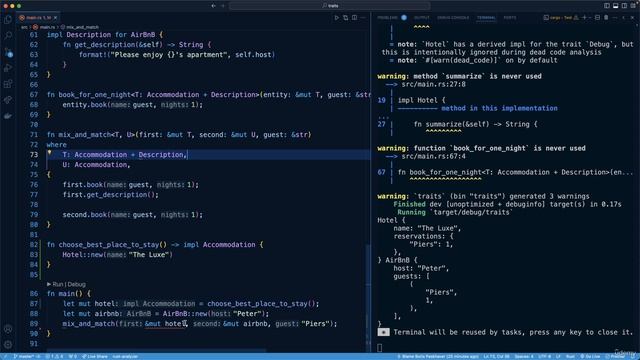
Task: Change Spaces: 4 indentation setting
Action: (x=524, y=356)
